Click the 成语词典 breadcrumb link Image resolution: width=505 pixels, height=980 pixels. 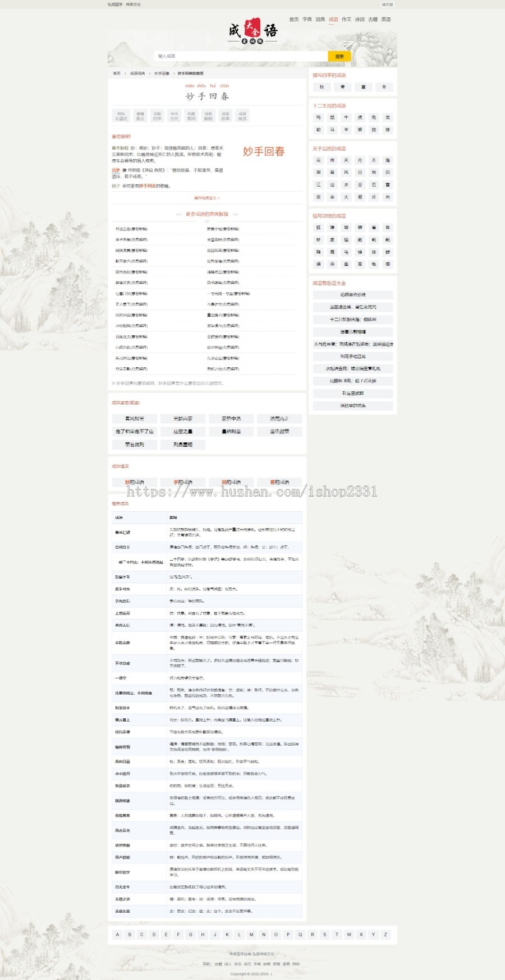[137, 73]
